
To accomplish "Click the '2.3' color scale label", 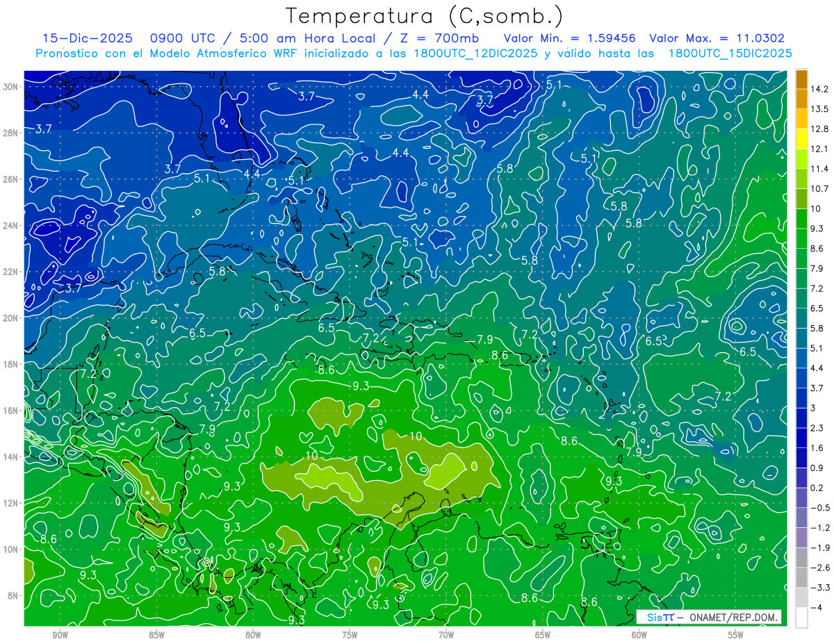I will click(818, 428).
